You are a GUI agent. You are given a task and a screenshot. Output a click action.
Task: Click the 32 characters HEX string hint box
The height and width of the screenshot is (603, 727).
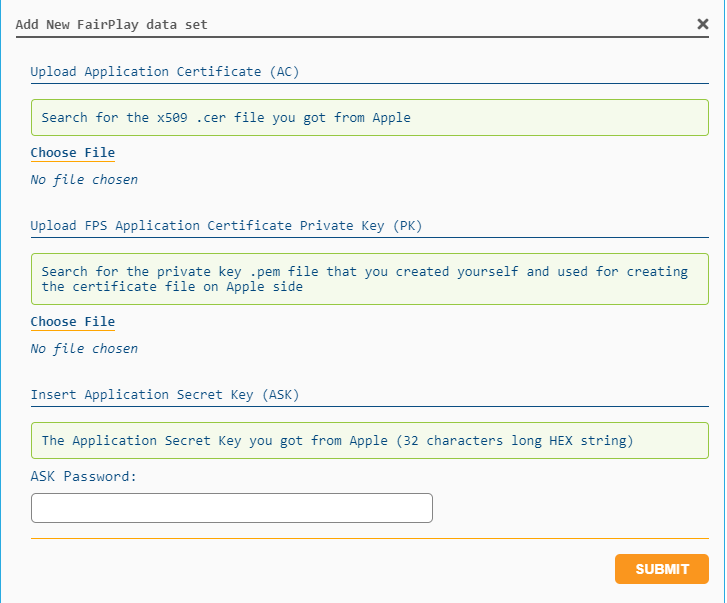click(369, 441)
